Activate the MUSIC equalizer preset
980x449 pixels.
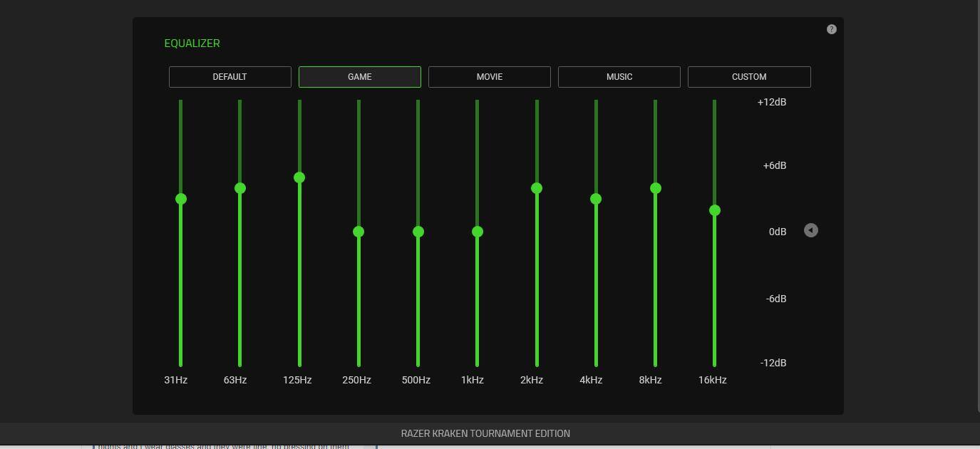[619, 77]
